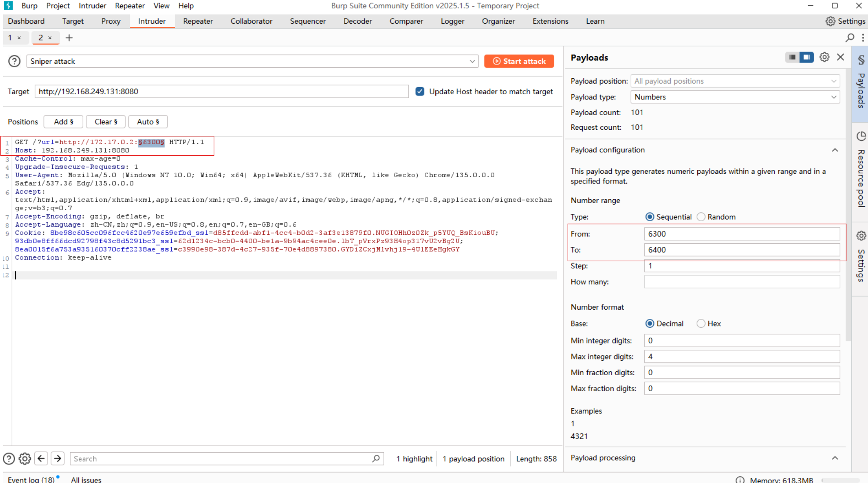Click the help question mark beside attack type

[x=14, y=61]
